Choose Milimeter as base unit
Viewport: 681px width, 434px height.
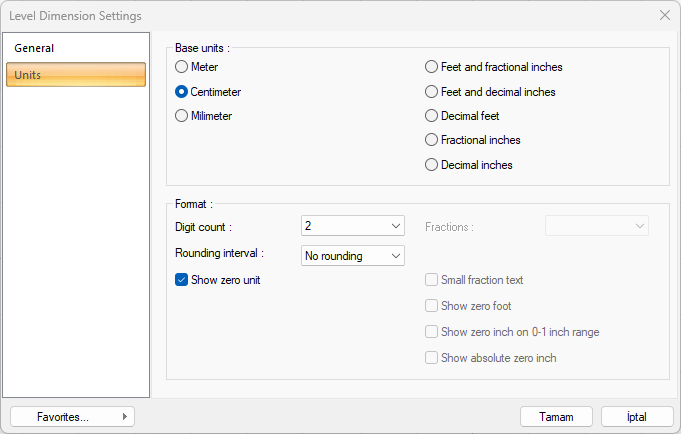(182, 116)
